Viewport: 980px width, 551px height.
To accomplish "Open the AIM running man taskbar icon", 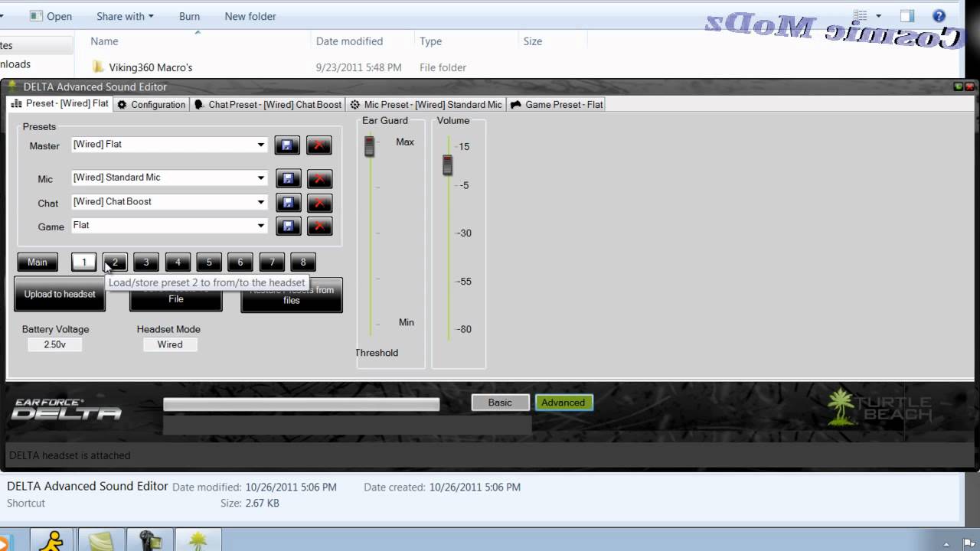I will click(52, 540).
